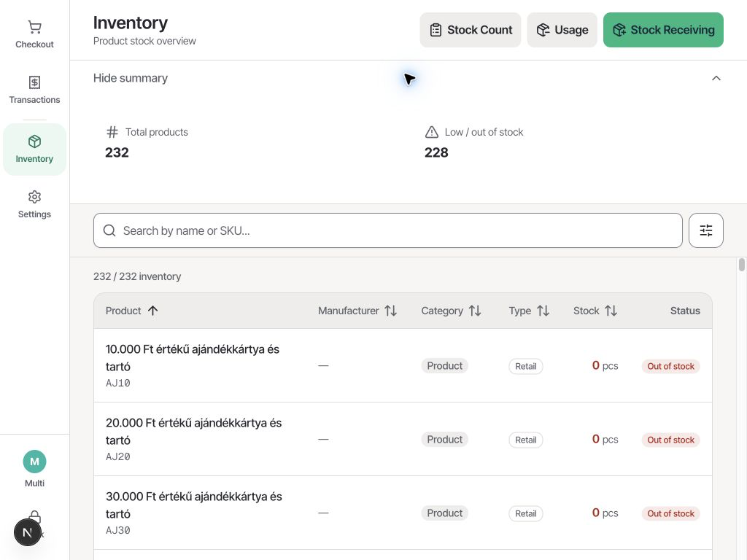
Task: Click the Stock Receiving button
Action: coord(663,30)
